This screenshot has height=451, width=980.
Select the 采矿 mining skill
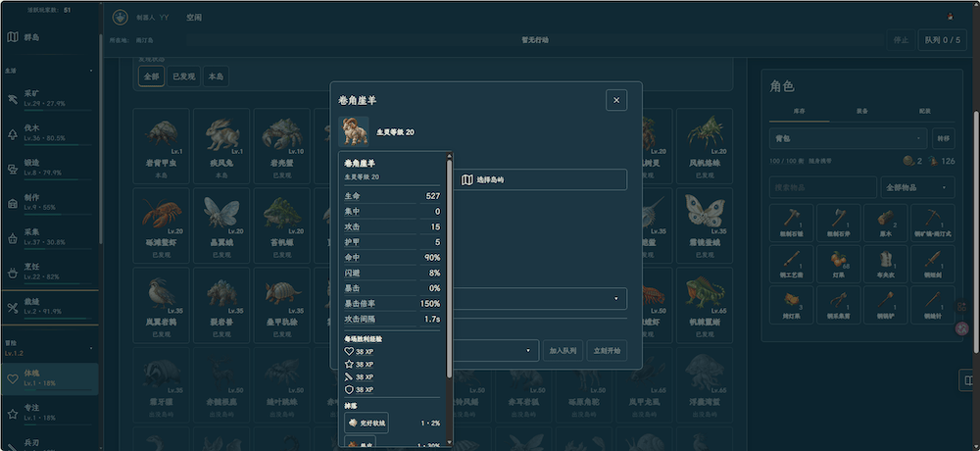[49, 98]
